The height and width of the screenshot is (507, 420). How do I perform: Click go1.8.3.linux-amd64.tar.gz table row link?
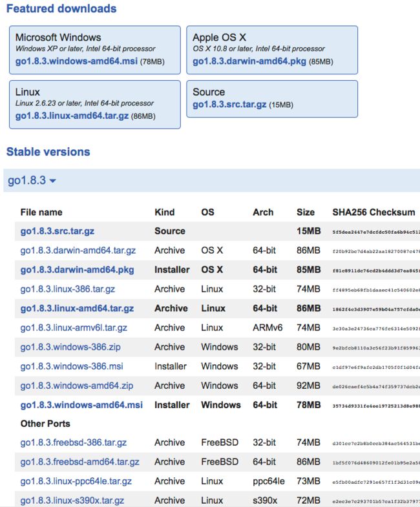(77, 309)
